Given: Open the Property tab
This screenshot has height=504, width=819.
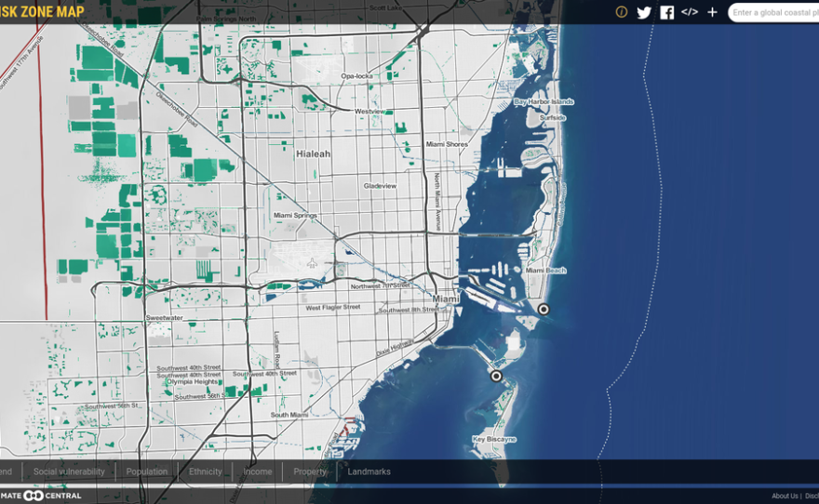Looking at the screenshot, I should click(x=310, y=471).
